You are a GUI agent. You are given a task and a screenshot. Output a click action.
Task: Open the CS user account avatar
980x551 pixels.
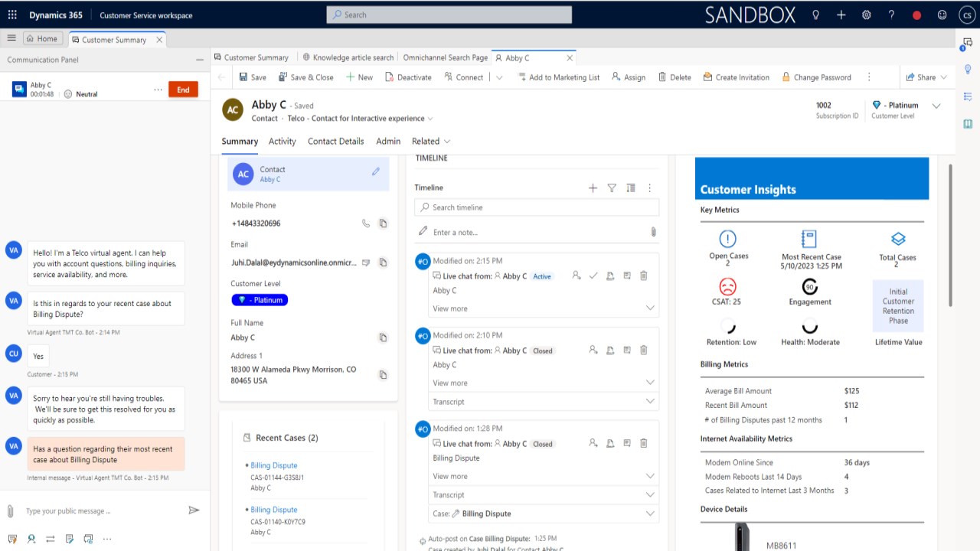click(966, 15)
